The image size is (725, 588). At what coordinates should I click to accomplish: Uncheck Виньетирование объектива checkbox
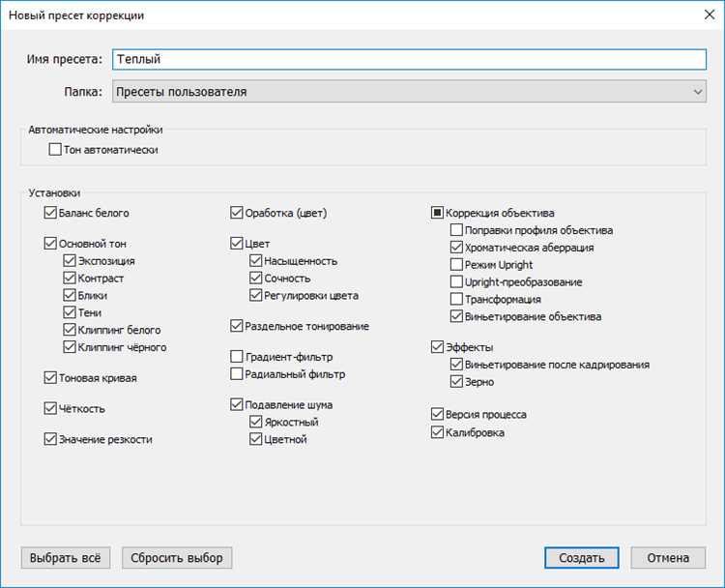(456, 316)
